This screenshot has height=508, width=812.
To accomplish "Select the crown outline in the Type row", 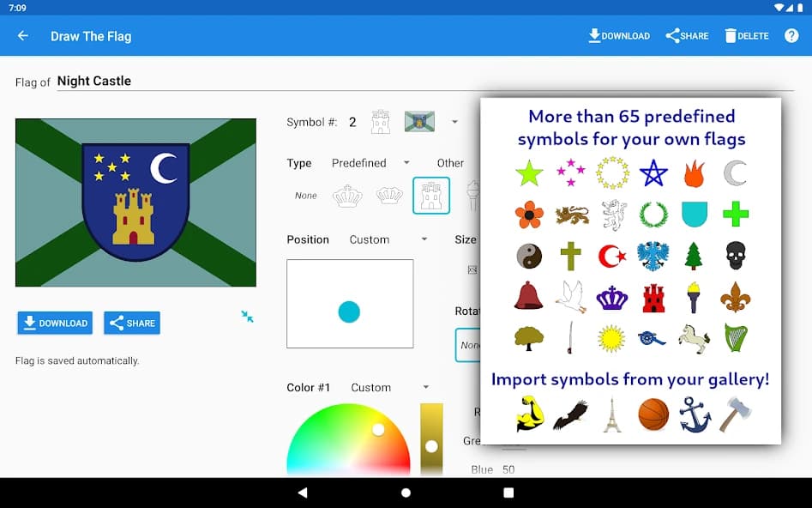I will pyautogui.click(x=346, y=196).
